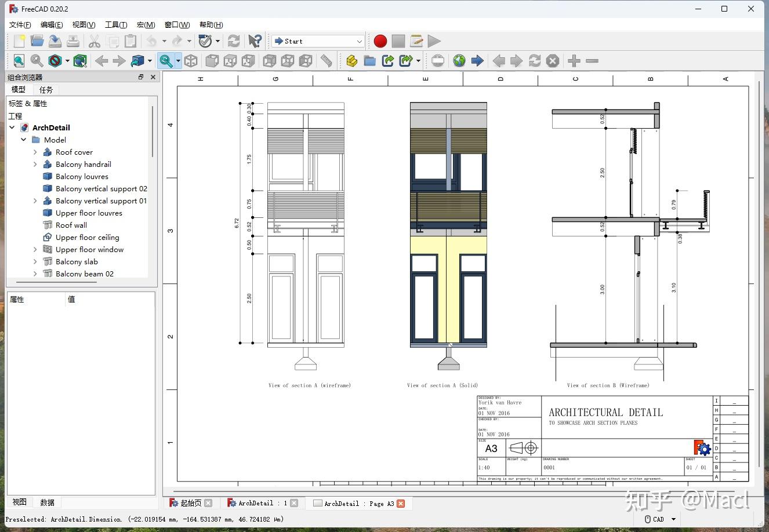Click the set URL browser icon
This screenshot has width=769, height=532.
pos(438,61)
